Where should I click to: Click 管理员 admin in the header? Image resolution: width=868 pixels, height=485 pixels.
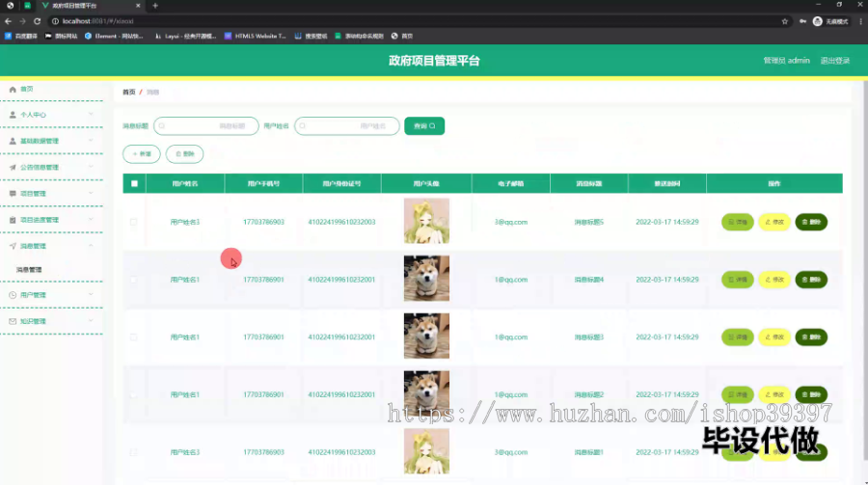tap(786, 61)
